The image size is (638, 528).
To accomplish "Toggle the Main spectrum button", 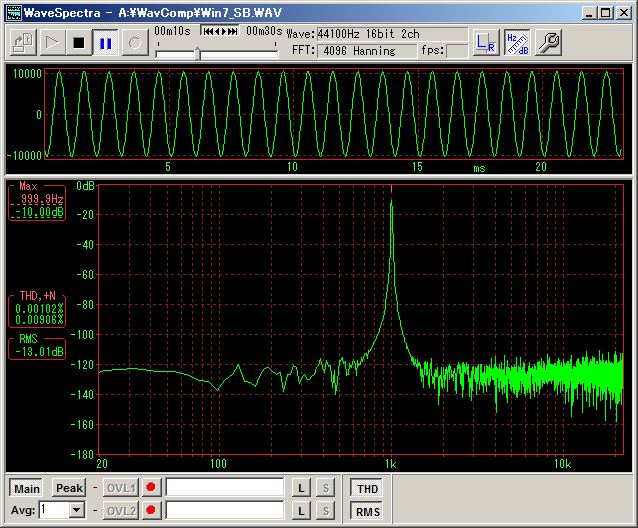I will pyautogui.click(x=27, y=488).
